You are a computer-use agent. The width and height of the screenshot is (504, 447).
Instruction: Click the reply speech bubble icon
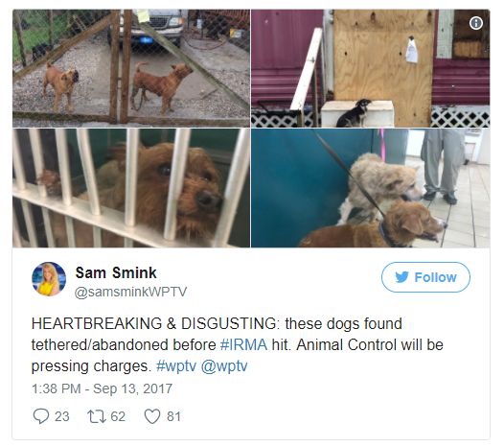[41, 416]
